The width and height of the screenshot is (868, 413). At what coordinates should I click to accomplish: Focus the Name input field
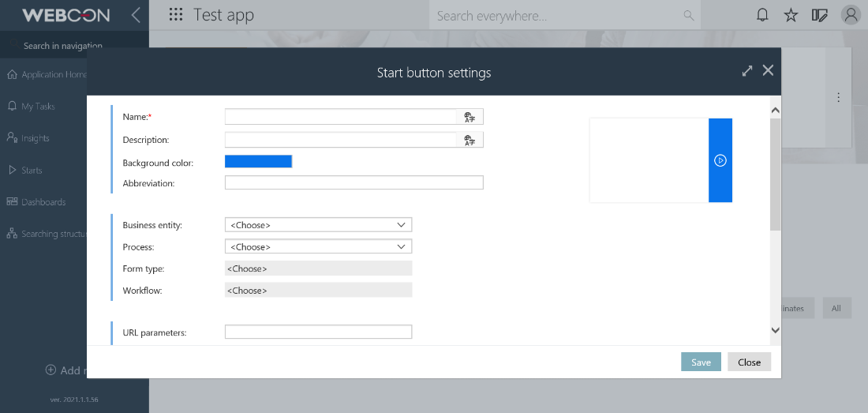coord(340,117)
